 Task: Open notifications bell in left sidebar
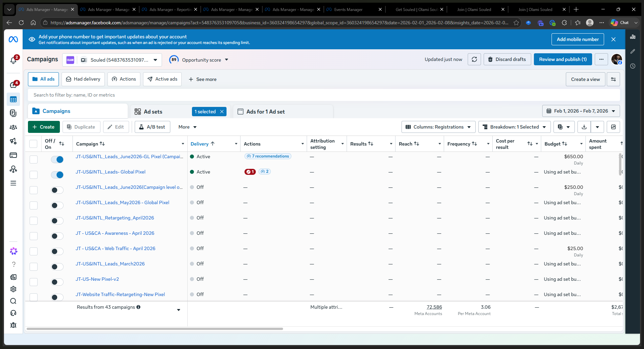point(13,60)
